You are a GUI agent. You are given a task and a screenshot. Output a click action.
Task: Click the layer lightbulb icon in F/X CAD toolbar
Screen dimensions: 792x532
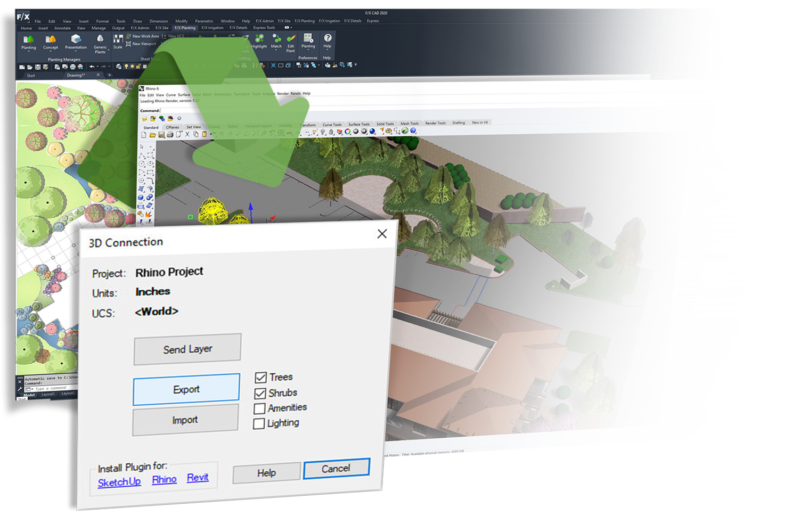coord(126,67)
